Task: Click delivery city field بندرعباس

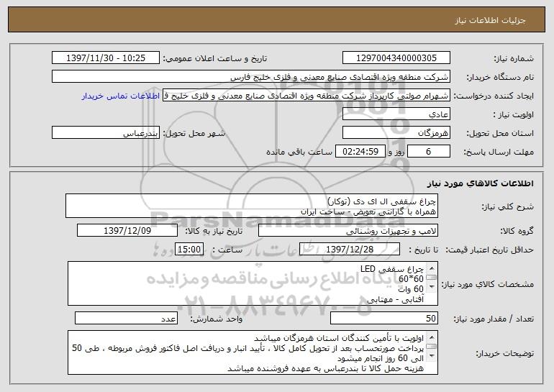Action: (106, 133)
